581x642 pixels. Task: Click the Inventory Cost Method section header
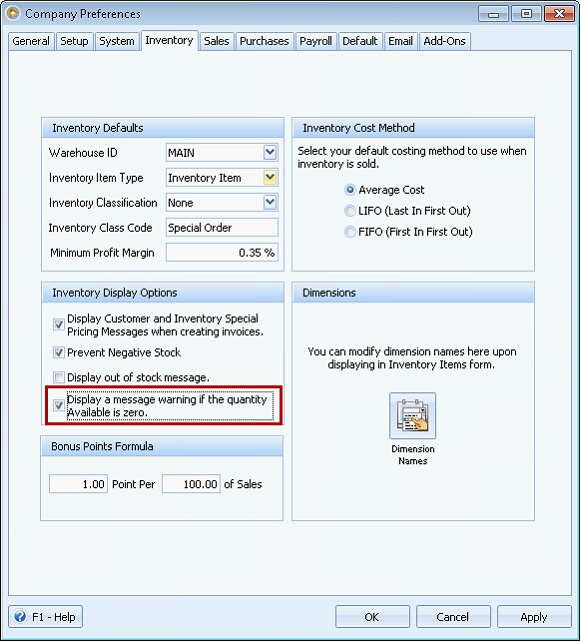point(413,128)
